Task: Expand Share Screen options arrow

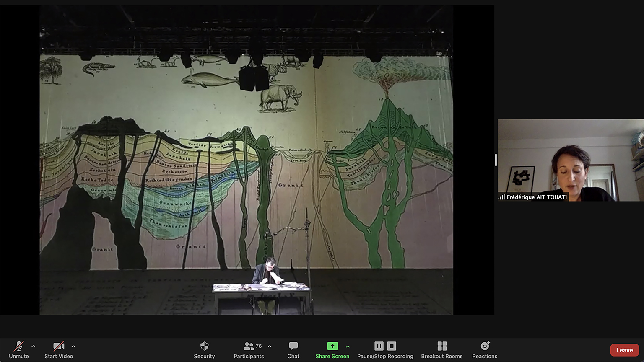Action: (x=348, y=346)
